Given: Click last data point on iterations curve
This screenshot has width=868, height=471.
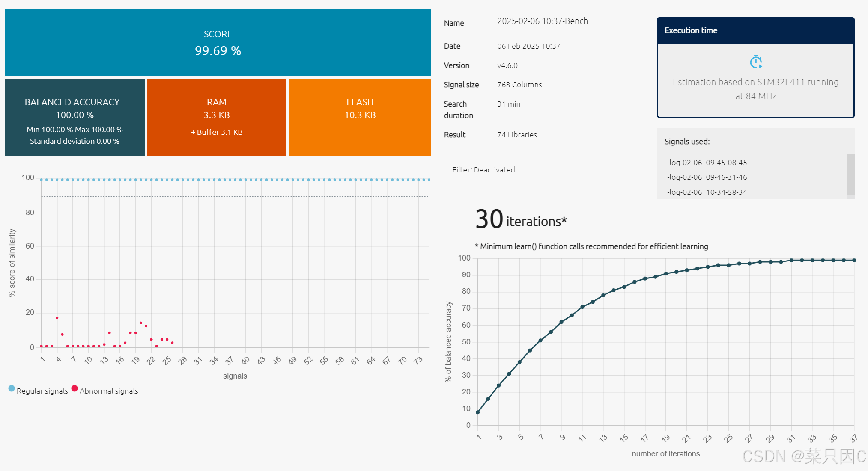Looking at the screenshot, I should click(854, 260).
